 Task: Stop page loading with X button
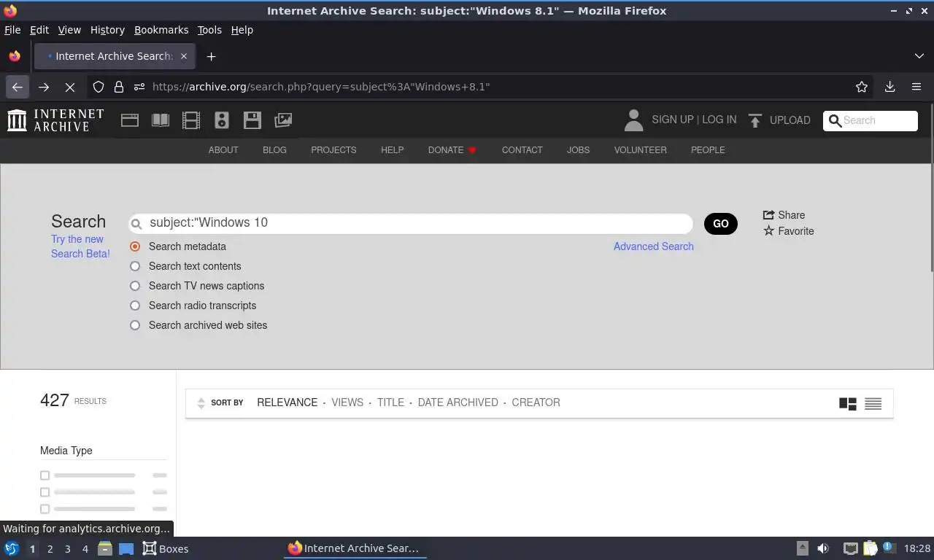70,87
